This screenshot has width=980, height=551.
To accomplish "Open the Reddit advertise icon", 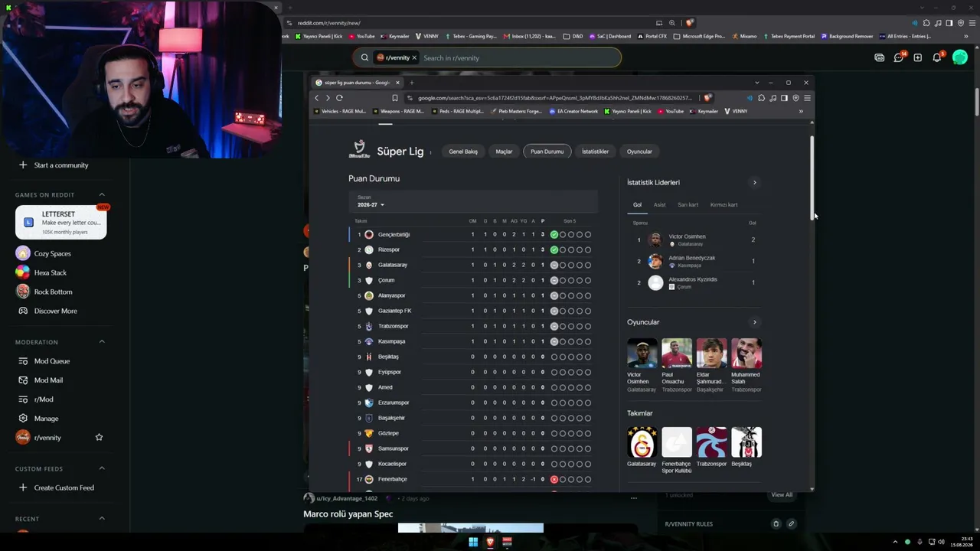I will point(879,57).
